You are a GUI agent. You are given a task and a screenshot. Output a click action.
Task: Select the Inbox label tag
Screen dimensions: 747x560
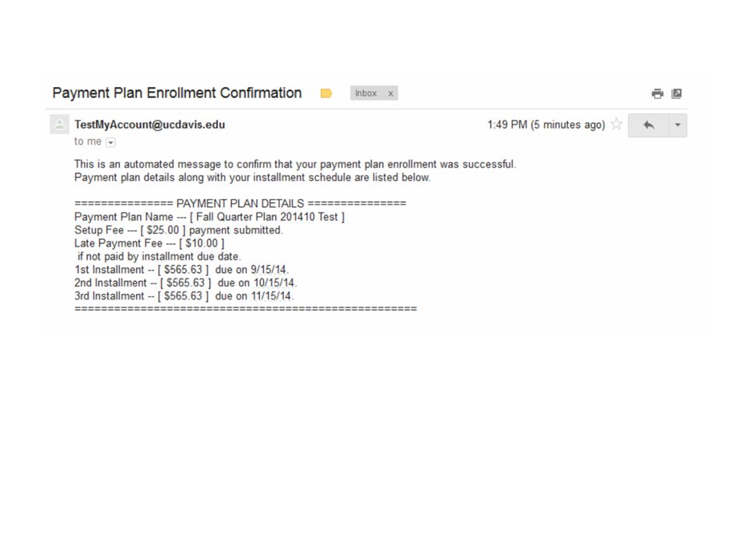click(x=366, y=93)
